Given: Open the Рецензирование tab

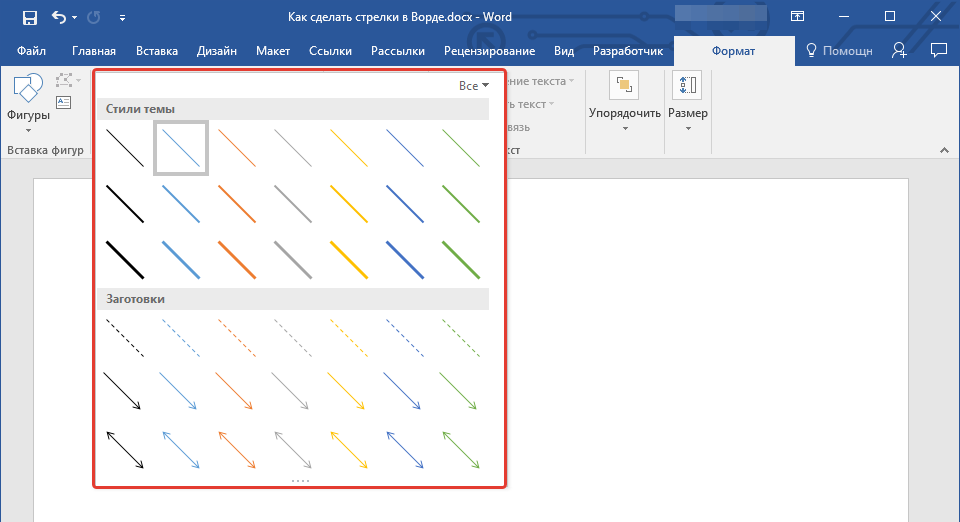Looking at the screenshot, I should [x=489, y=51].
